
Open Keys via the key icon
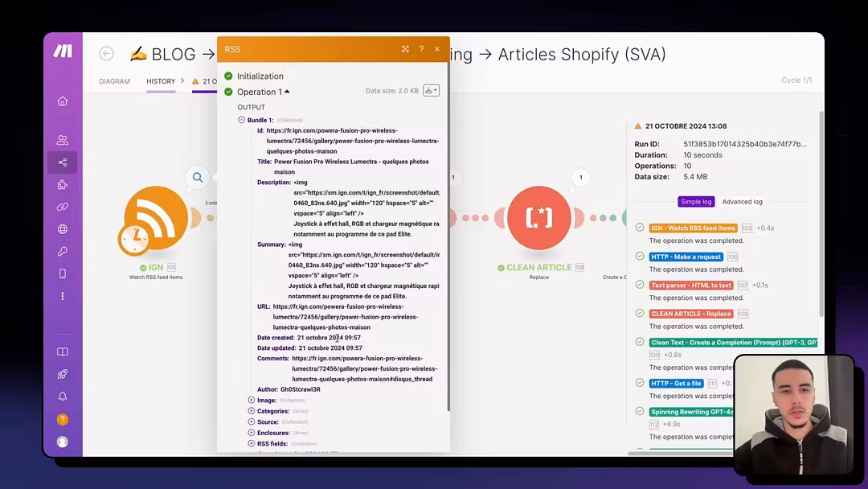tap(63, 252)
